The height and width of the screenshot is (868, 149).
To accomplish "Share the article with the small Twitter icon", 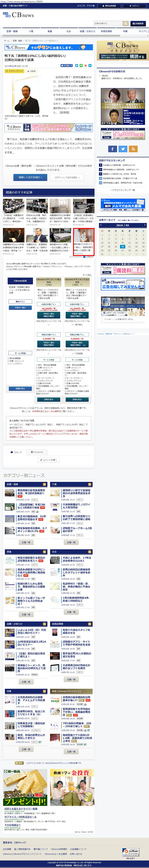I will coord(77,66).
